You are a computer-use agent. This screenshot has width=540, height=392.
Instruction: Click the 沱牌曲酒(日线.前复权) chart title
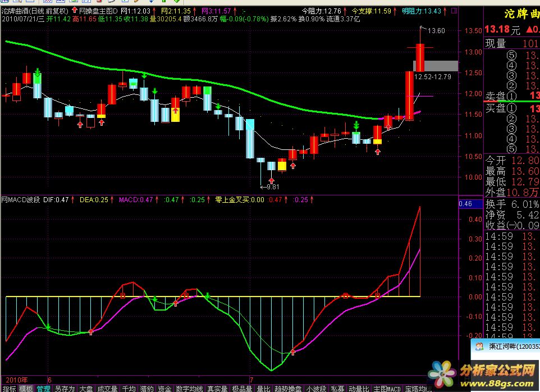pyautogui.click(x=35, y=11)
